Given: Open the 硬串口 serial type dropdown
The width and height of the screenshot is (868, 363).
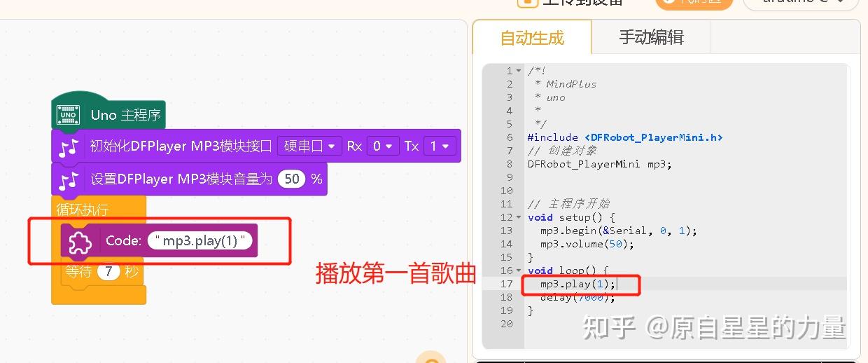Looking at the screenshot, I should tap(309, 146).
